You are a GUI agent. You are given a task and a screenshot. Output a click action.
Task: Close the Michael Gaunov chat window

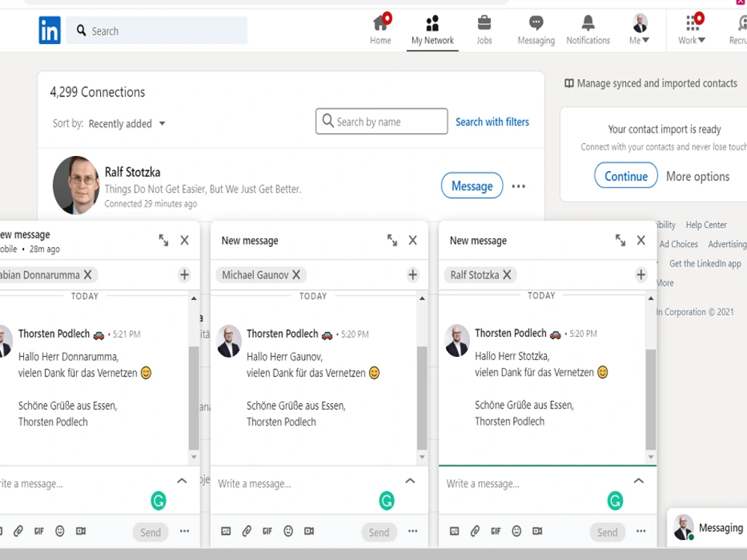pyautogui.click(x=412, y=240)
